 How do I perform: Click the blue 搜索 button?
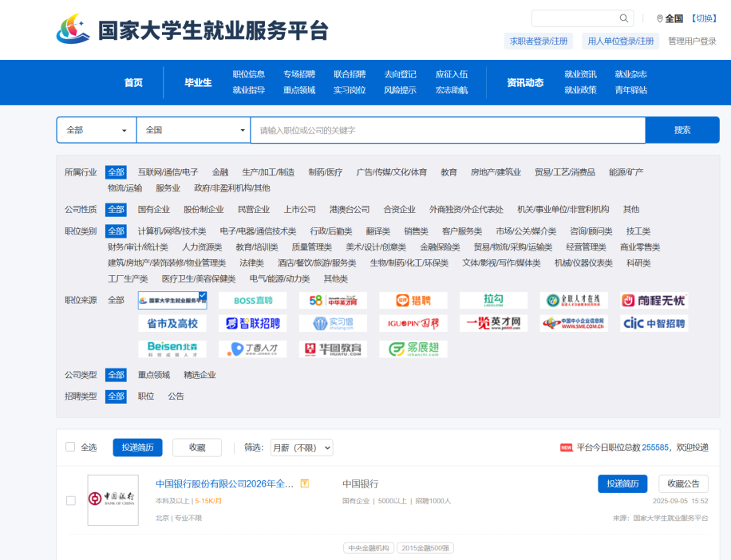tap(682, 130)
